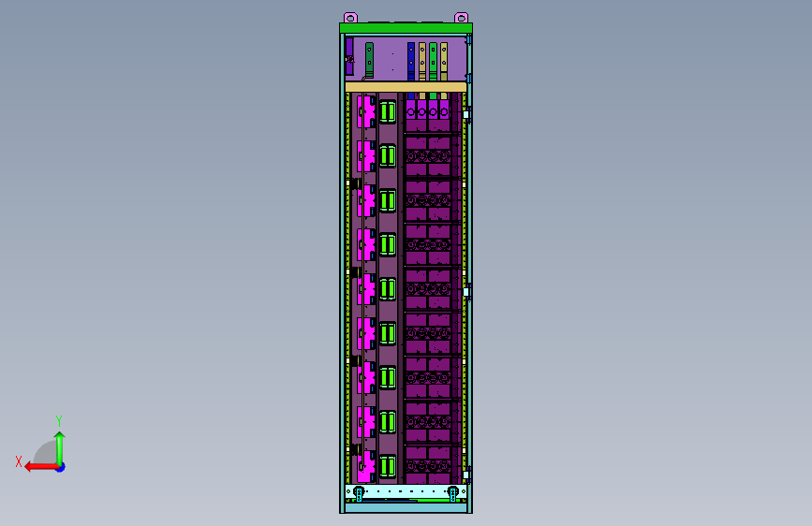Click the 'Y' axis label
812x526 pixels.
pos(59,421)
